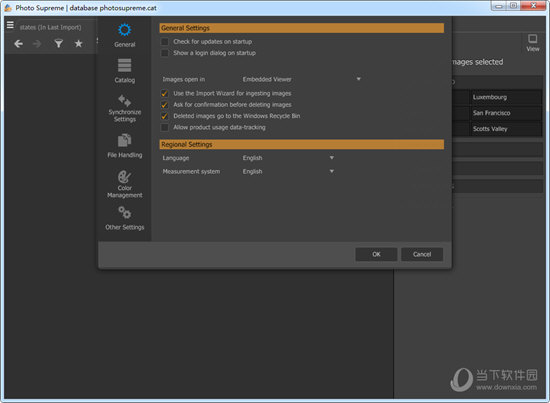The height and width of the screenshot is (403, 550).
Task: Uncheck Use the Import Wizard option
Action: click(165, 93)
